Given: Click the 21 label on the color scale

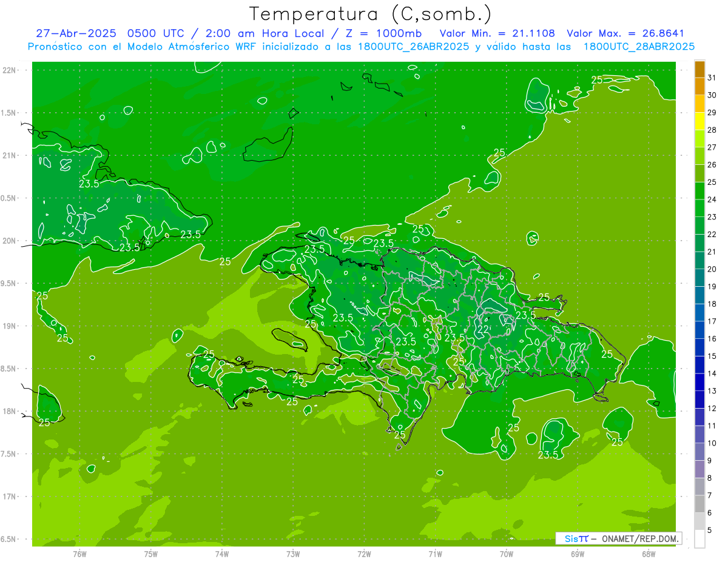Looking at the screenshot, I should click(712, 252).
